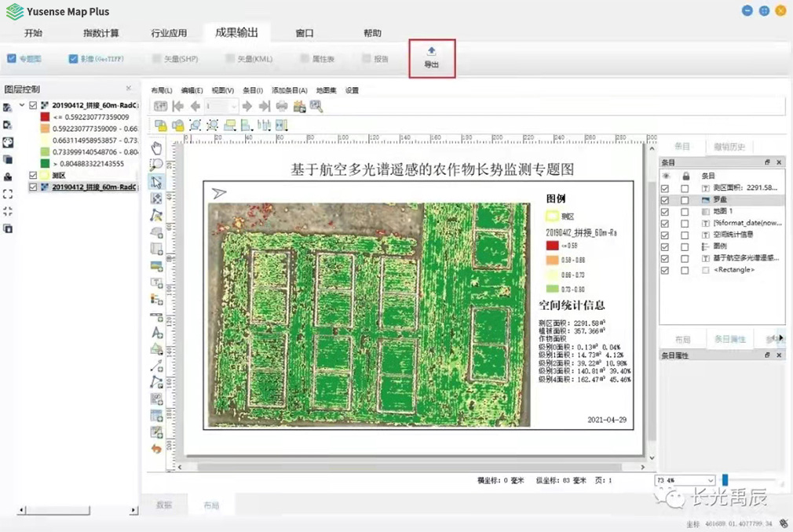Click the Add arrow line tool
The height and width of the screenshot is (532, 793).
156,366
